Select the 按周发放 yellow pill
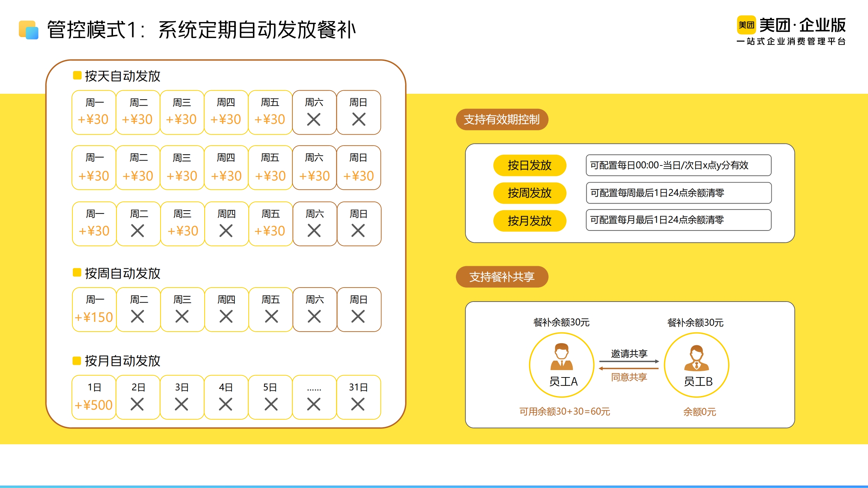 (530, 193)
